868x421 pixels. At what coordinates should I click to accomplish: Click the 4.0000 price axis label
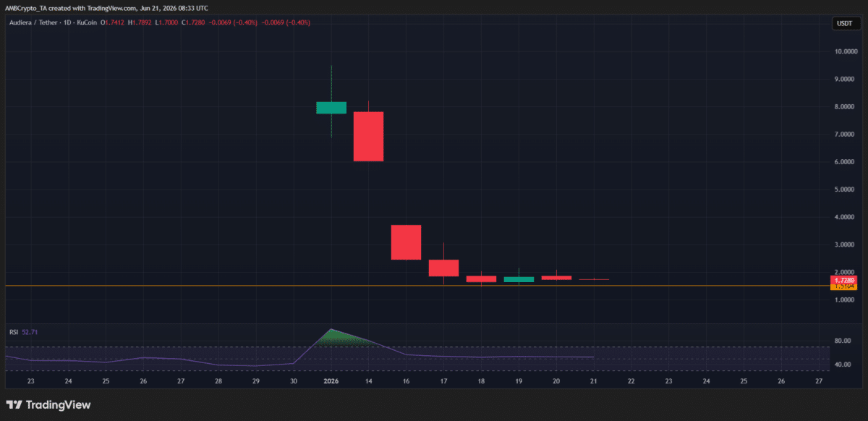(x=846, y=217)
